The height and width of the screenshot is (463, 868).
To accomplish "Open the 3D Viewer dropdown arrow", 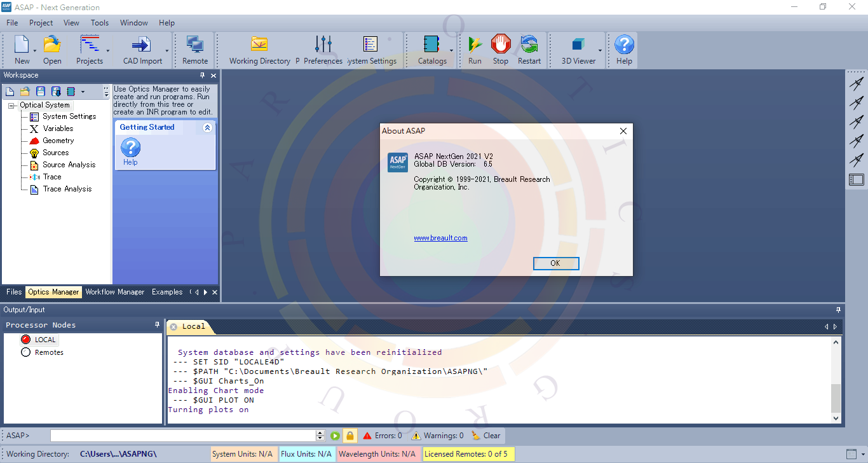I will click(x=600, y=50).
